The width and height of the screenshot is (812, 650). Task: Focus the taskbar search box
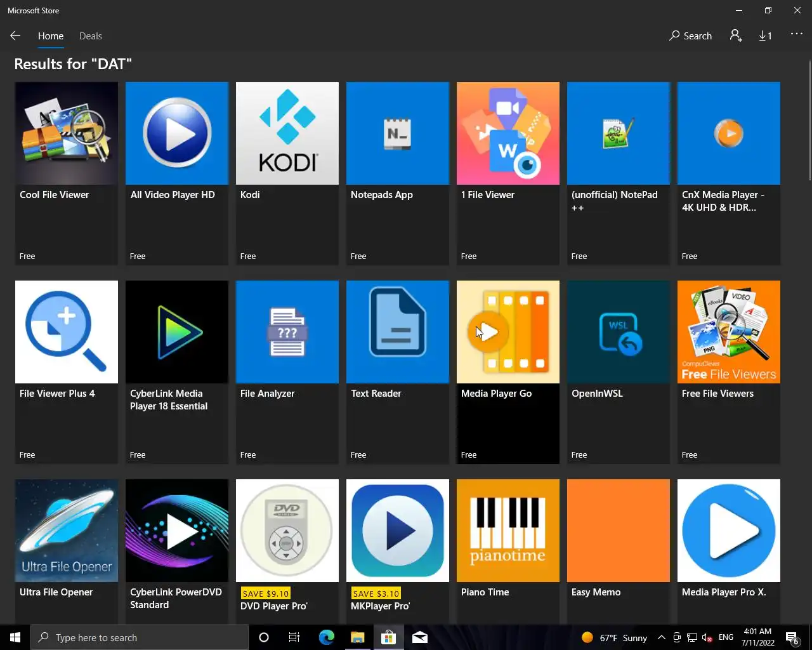pyautogui.click(x=140, y=637)
